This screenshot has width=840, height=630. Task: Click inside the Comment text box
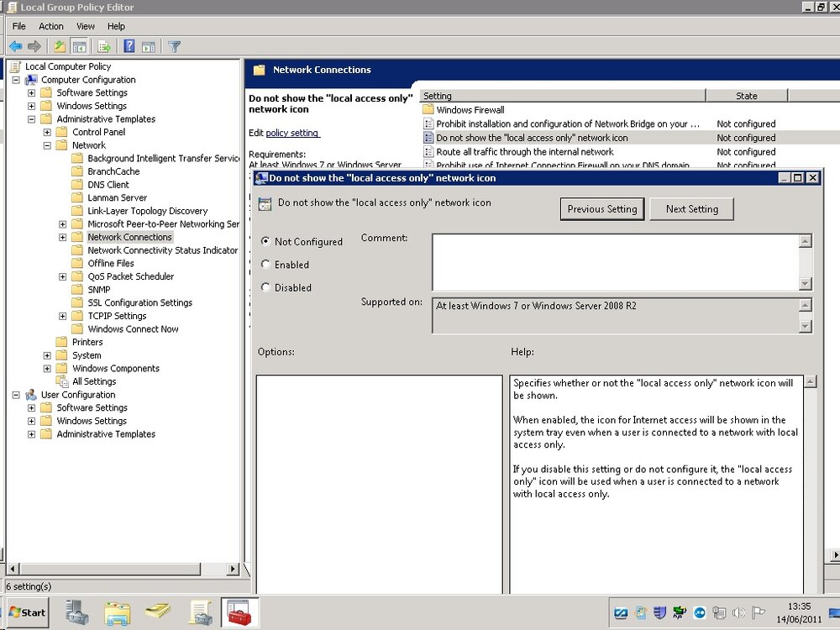616,262
